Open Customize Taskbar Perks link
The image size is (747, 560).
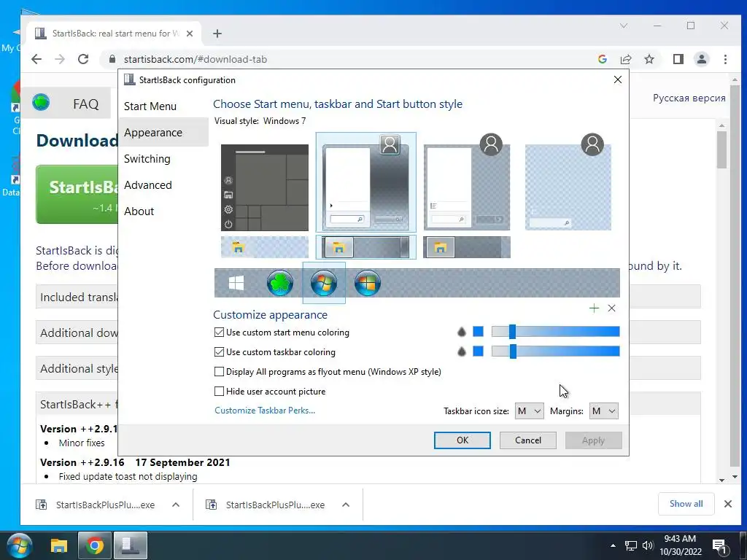(x=265, y=411)
